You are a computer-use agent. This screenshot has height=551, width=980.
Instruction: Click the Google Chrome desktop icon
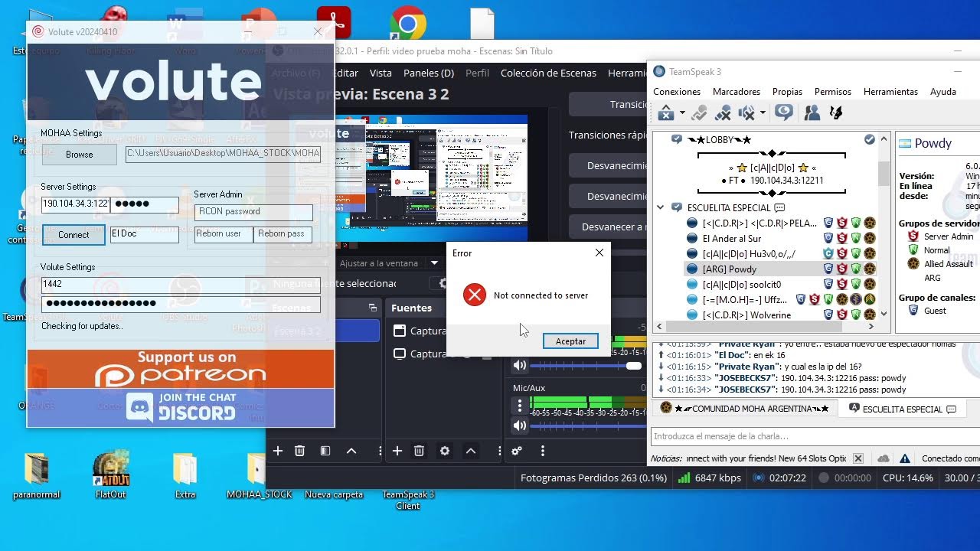pyautogui.click(x=408, y=24)
